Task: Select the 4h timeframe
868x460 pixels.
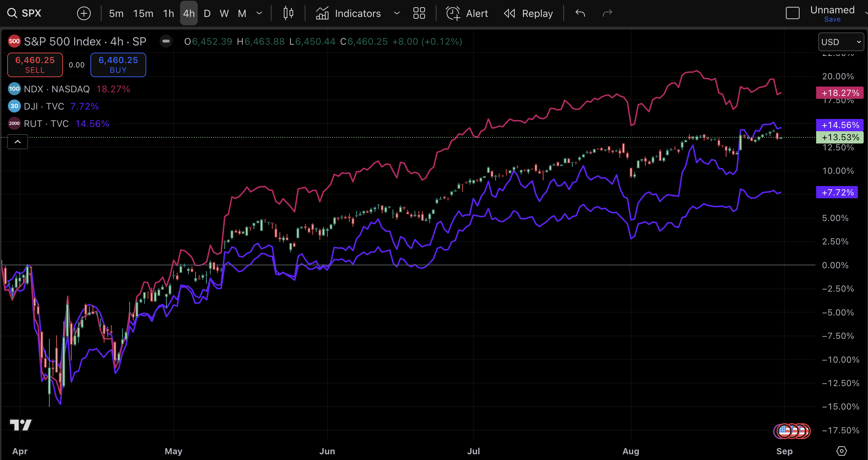Action: [189, 13]
